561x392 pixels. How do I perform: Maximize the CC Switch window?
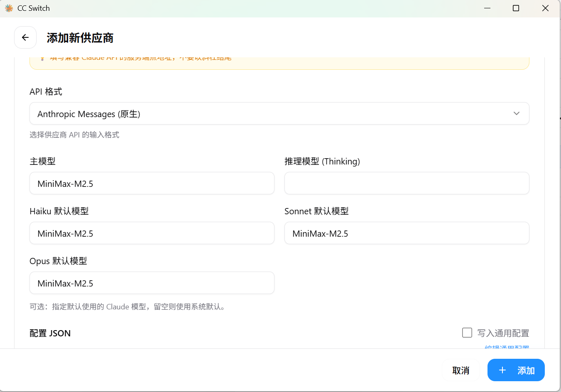(x=516, y=8)
